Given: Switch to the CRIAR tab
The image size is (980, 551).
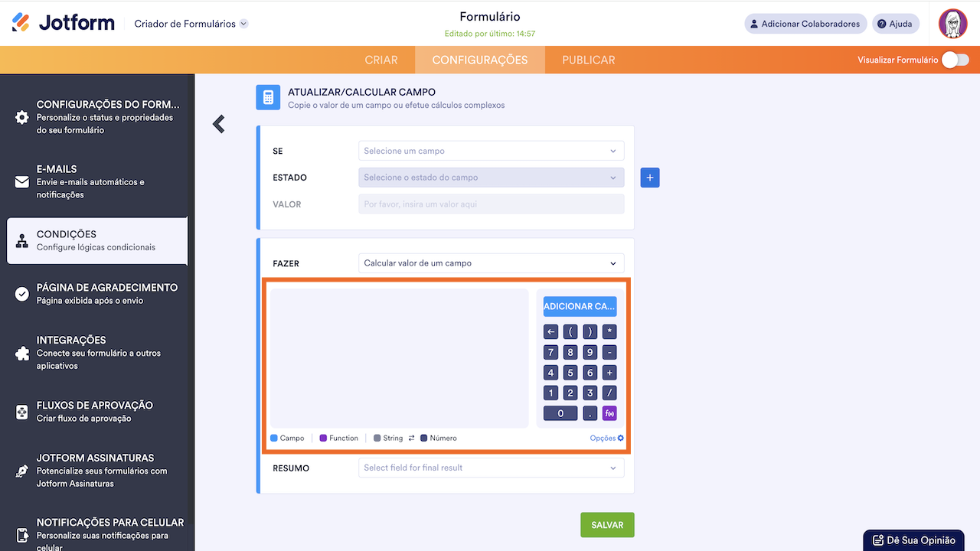Looking at the screenshot, I should (x=381, y=60).
